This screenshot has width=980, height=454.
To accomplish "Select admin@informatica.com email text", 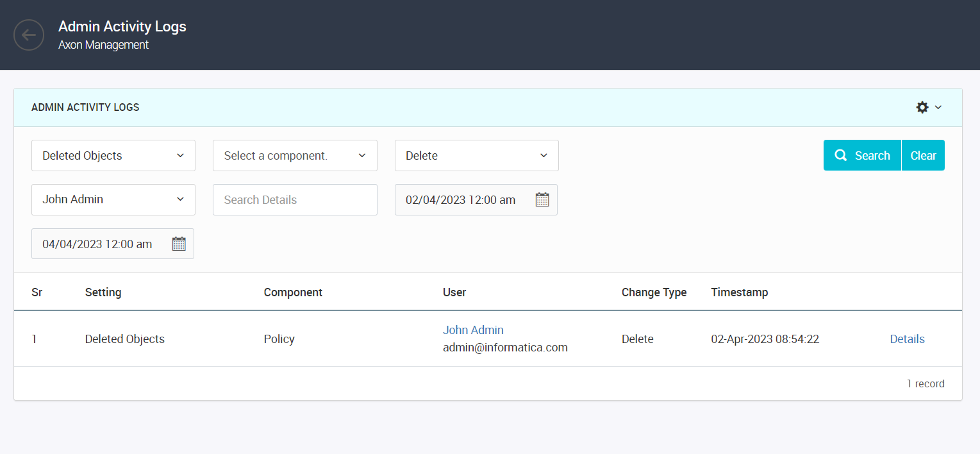I will click(x=505, y=348).
